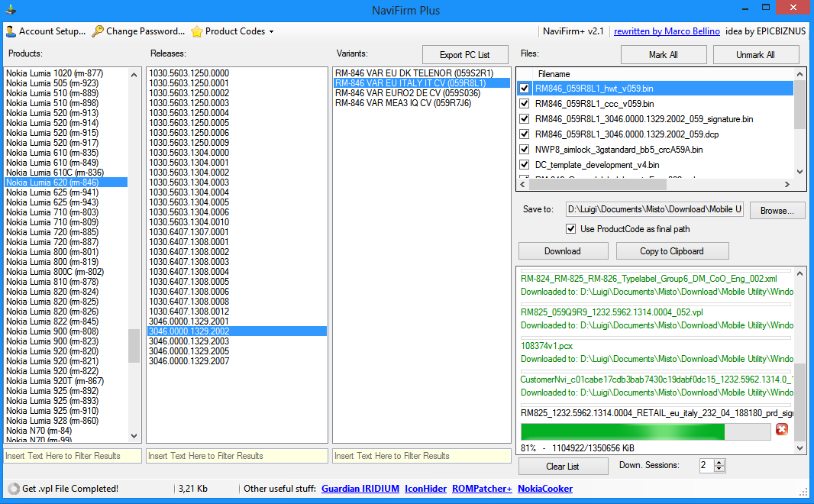Select release 1030.5603.1304.0010
Image resolution: width=814 pixels, height=504 pixels.
click(x=237, y=222)
